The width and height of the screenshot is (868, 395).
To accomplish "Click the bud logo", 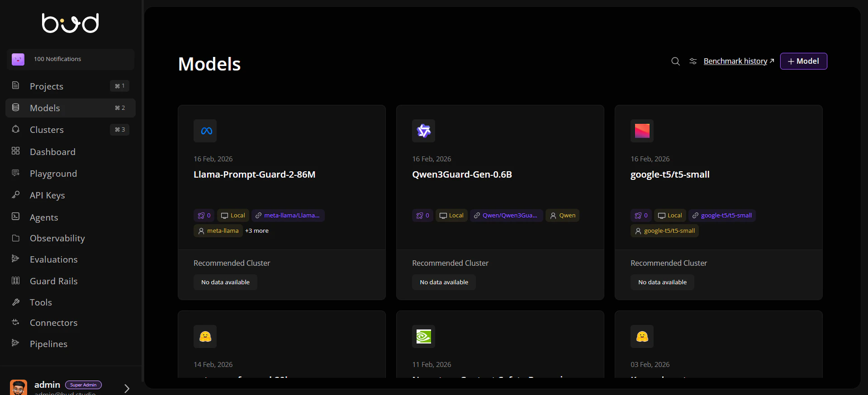I will [x=71, y=23].
